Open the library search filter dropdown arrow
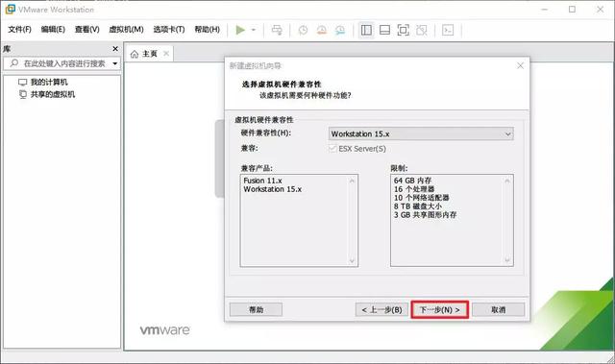 tap(115, 63)
